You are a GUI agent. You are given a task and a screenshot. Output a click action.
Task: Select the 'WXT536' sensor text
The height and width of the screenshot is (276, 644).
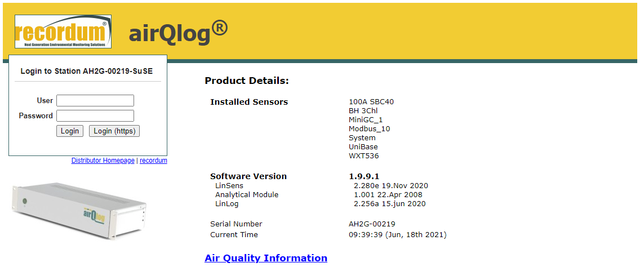[363, 156]
